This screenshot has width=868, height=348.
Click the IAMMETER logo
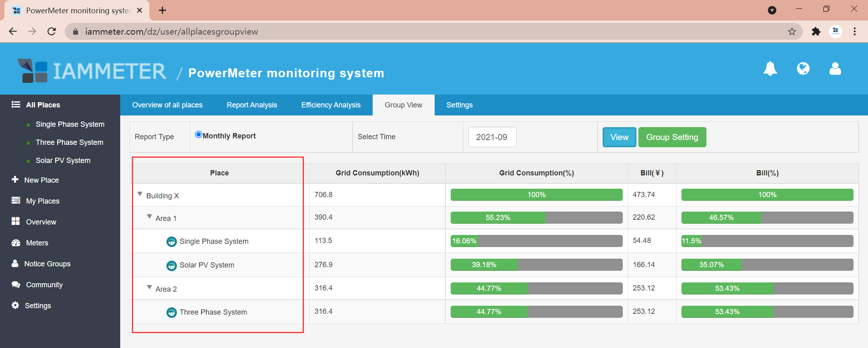click(x=92, y=71)
